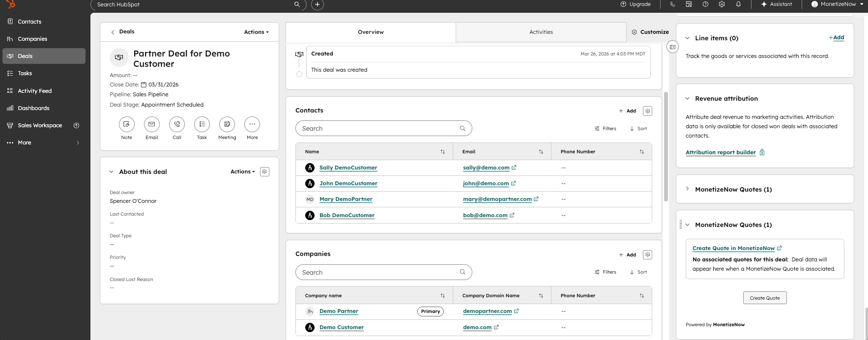The height and width of the screenshot is (340, 868).
Task: Click +Add for Line items
Action: coord(837,37)
